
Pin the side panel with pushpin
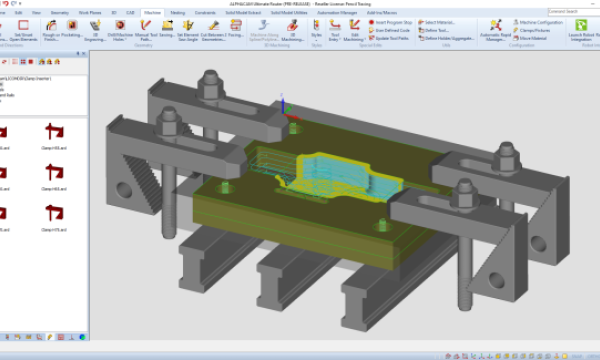click(78, 54)
